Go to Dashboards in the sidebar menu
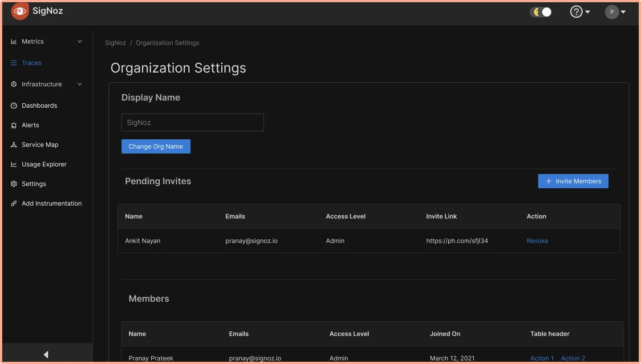 pyautogui.click(x=40, y=105)
